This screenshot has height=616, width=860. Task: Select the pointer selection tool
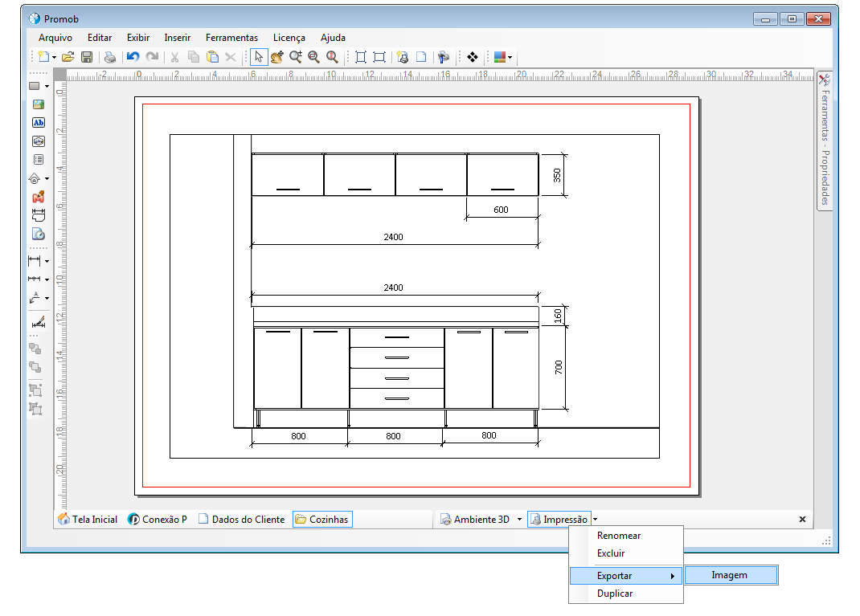pyautogui.click(x=259, y=57)
